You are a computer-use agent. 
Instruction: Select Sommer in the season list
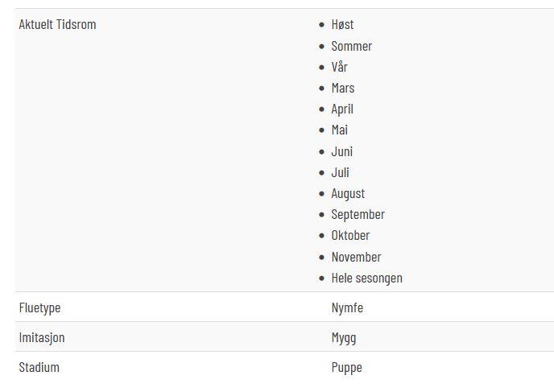pos(352,46)
